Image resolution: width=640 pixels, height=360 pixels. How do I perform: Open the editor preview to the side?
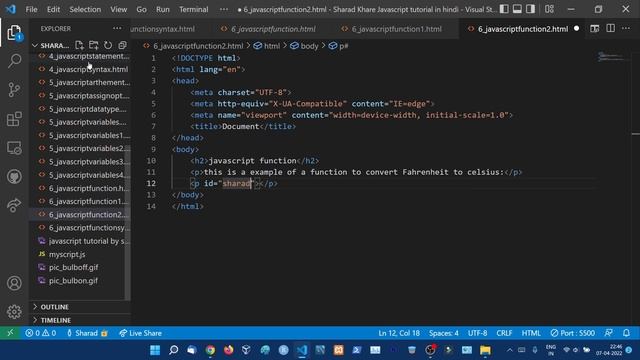point(595,29)
